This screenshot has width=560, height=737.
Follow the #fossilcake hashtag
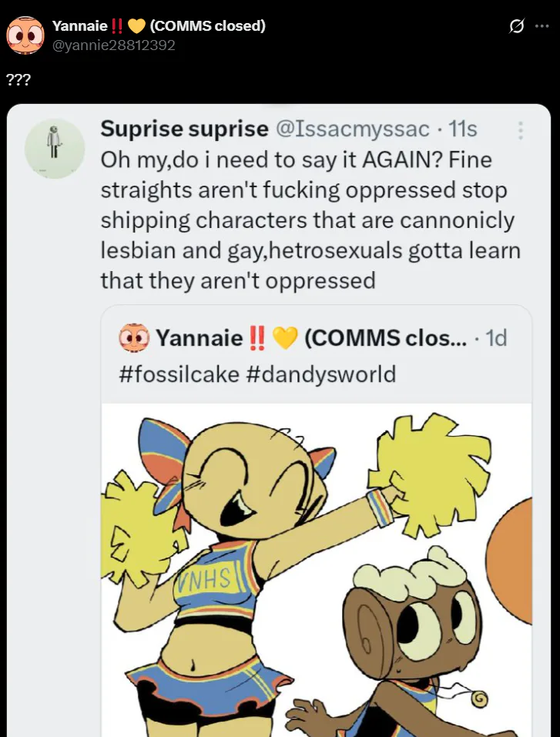tap(179, 374)
